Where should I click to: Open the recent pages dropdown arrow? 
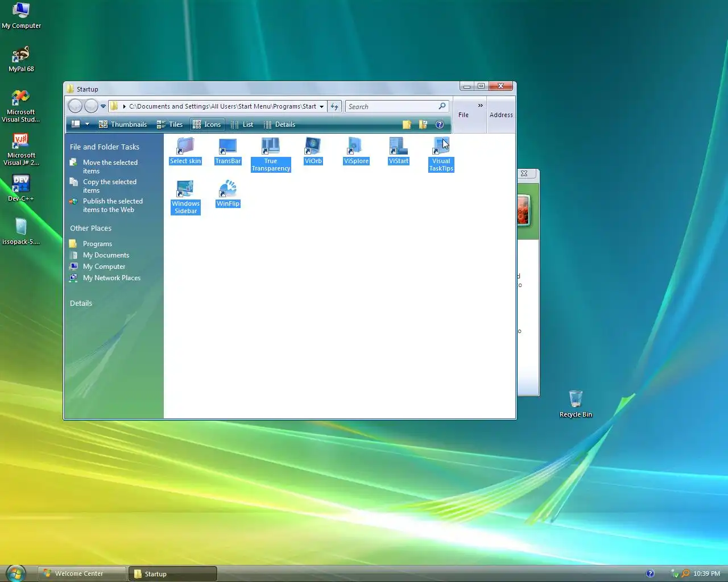pos(103,106)
